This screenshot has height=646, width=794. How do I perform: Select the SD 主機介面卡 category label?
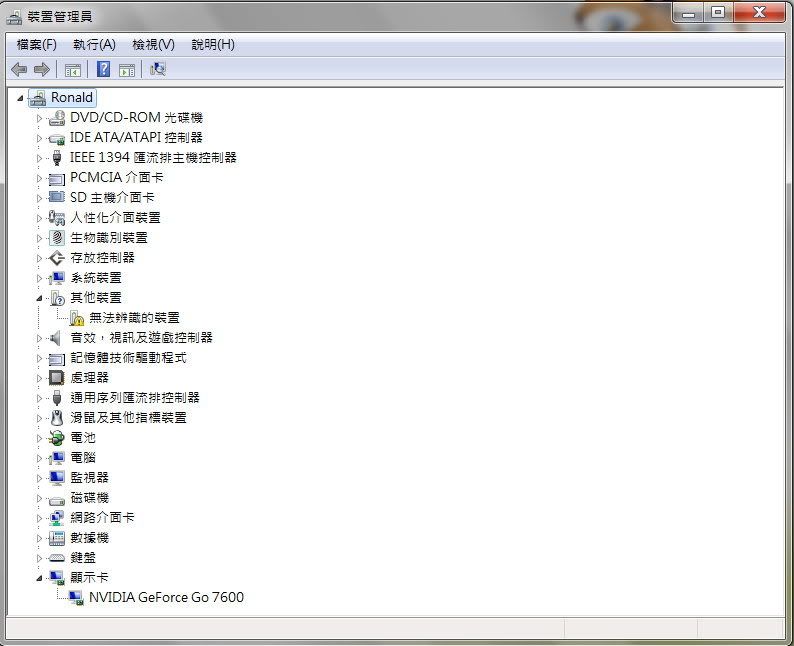coord(112,197)
